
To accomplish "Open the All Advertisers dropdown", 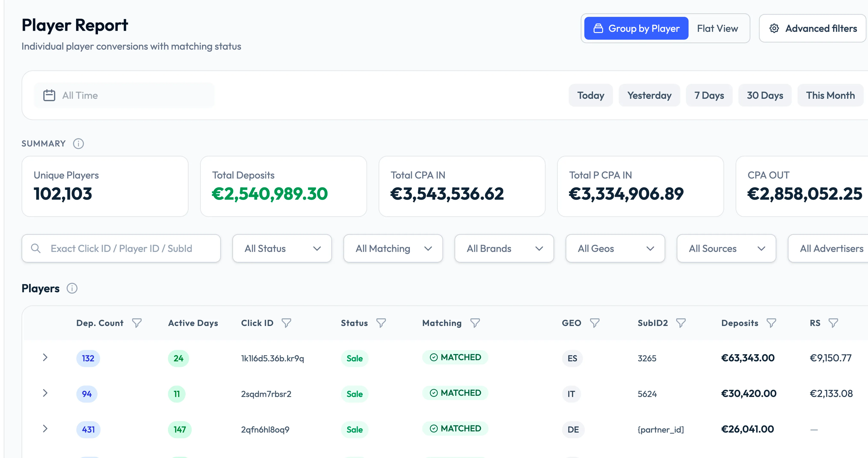I will point(828,248).
